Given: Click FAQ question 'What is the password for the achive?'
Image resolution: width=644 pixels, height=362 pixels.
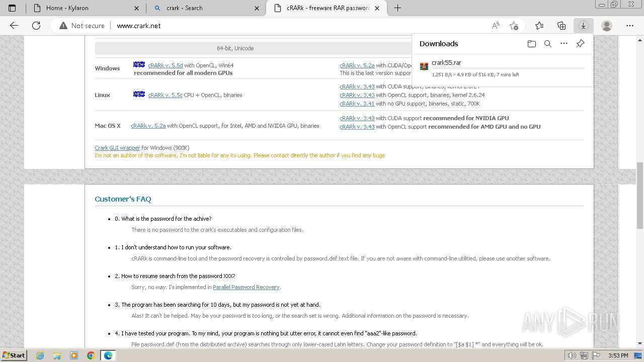Looking at the screenshot, I should pos(166,219).
